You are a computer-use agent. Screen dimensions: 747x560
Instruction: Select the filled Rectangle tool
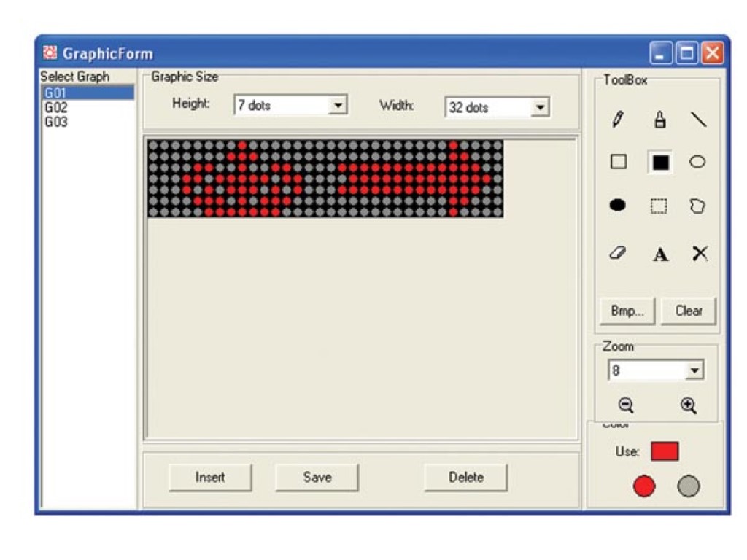click(660, 163)
